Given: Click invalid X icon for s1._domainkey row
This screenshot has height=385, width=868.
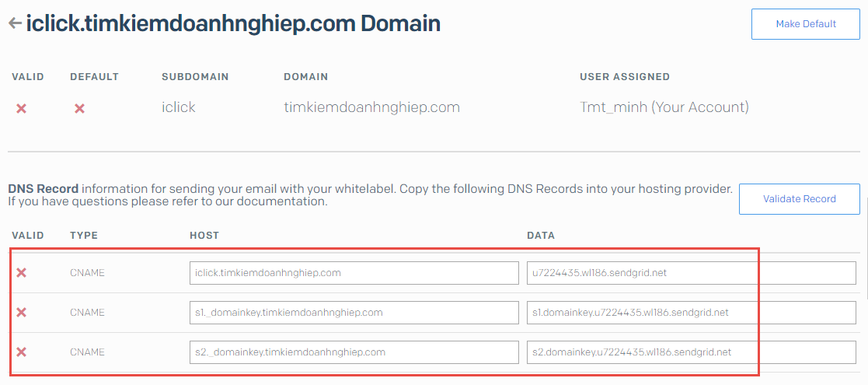Looking at the screenshot, I should pos(21,313).
